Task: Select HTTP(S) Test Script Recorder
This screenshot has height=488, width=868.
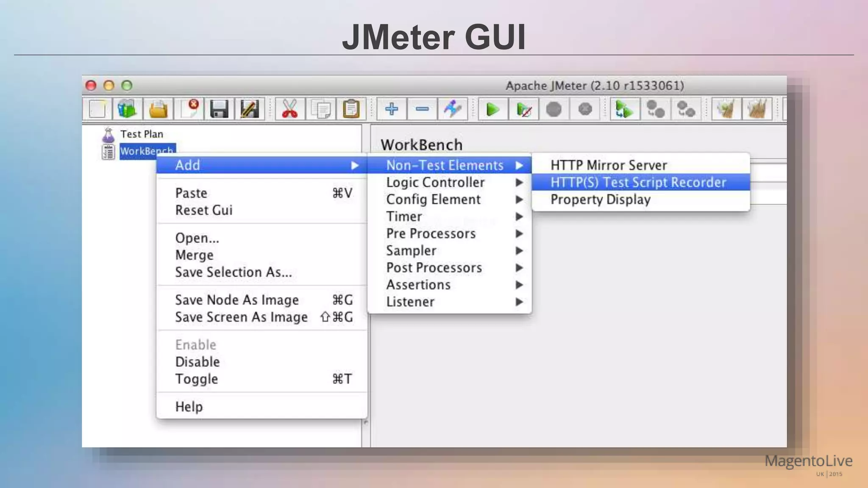Action: pos(641,182)
